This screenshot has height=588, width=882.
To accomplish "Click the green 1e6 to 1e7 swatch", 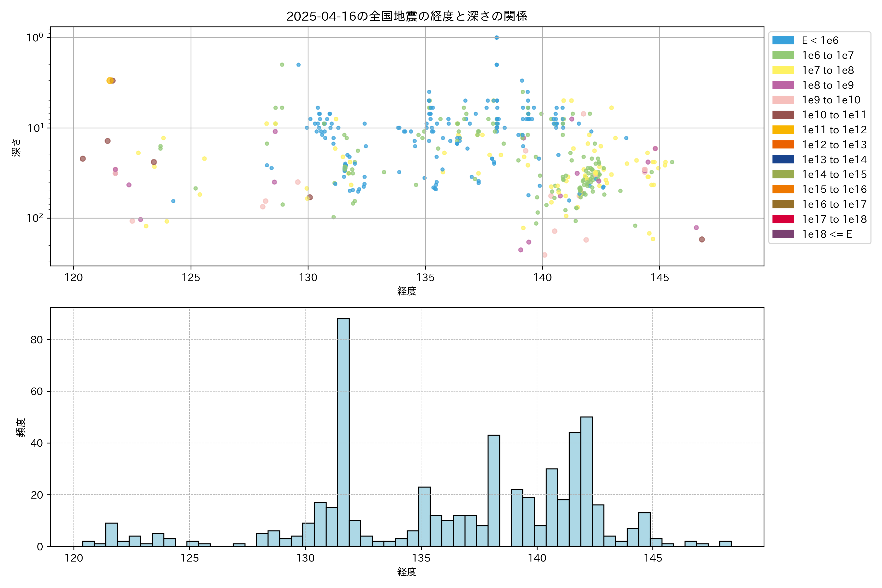I will coord(783,56).
